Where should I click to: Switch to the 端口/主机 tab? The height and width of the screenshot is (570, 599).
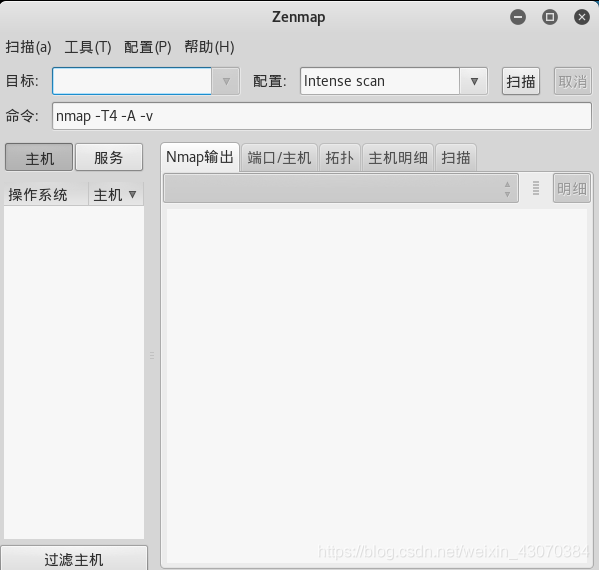click(x=279, y=157)
